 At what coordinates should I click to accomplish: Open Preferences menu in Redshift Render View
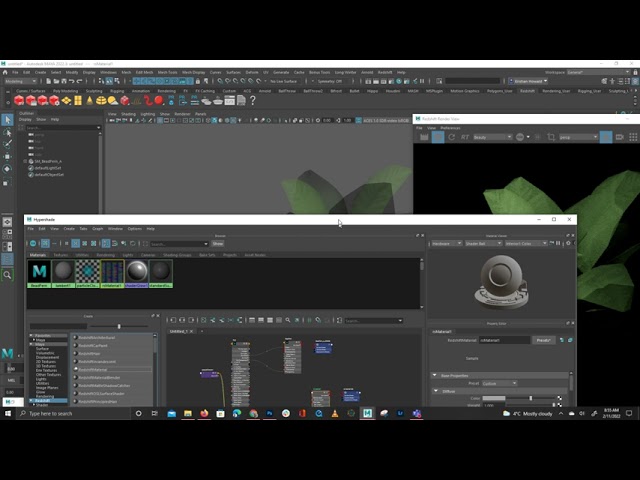pos(450,128)
